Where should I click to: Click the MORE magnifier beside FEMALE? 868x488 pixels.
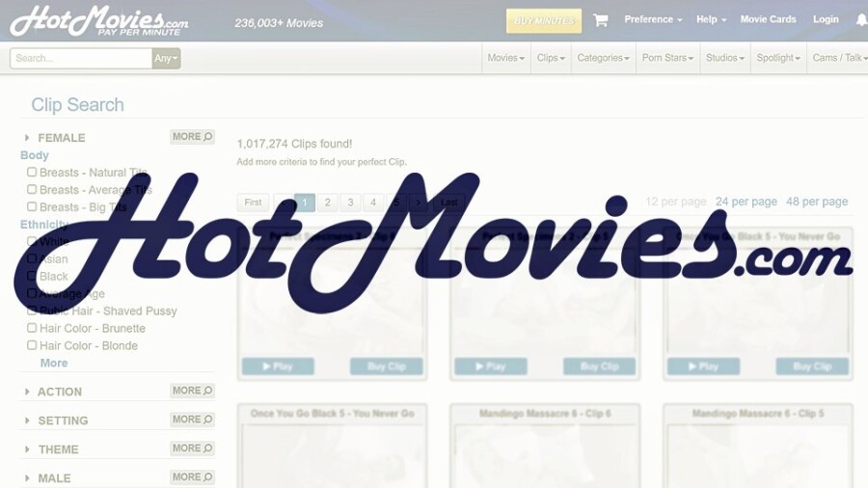192,137
